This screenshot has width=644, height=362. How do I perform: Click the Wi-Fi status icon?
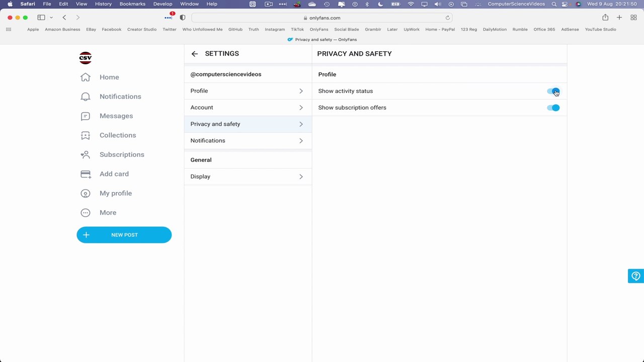(411, 4)
